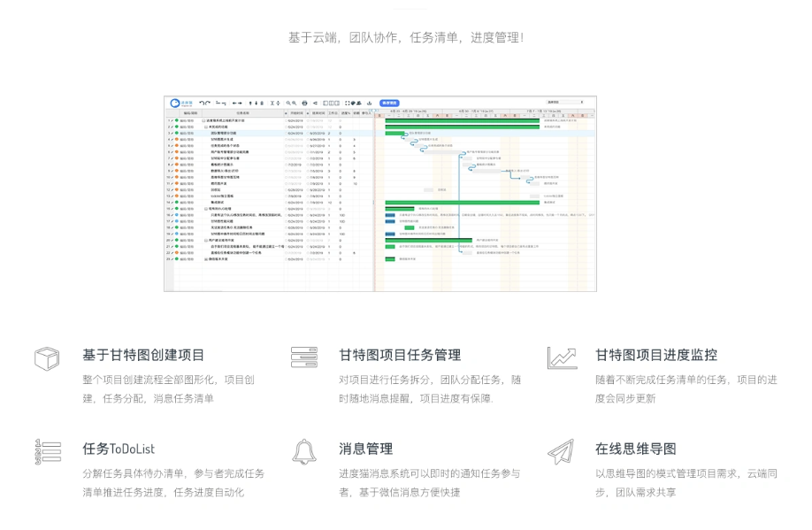This screenshot has height=530, width=812.
Task: Click the undo arrow in the Gantt toolbar
Action: pos(202,103)
